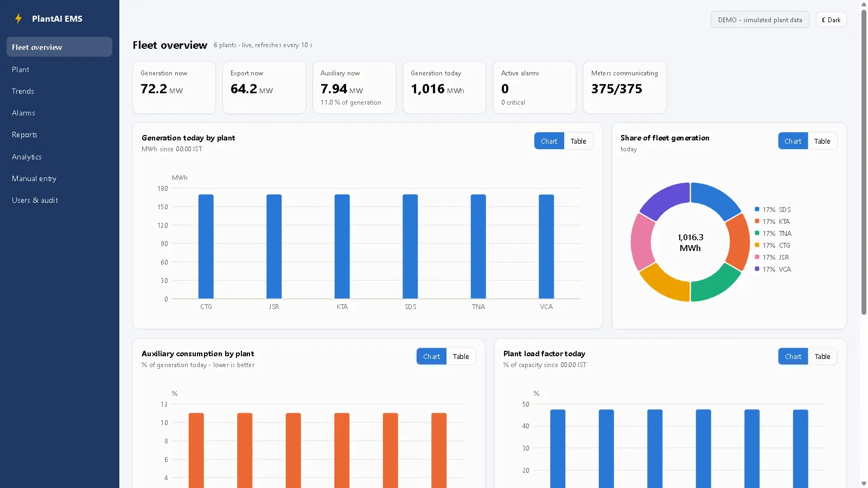Click the Export now 64.2 MW card
Viewport: 868px width, 488px height.
click(264, 87)
